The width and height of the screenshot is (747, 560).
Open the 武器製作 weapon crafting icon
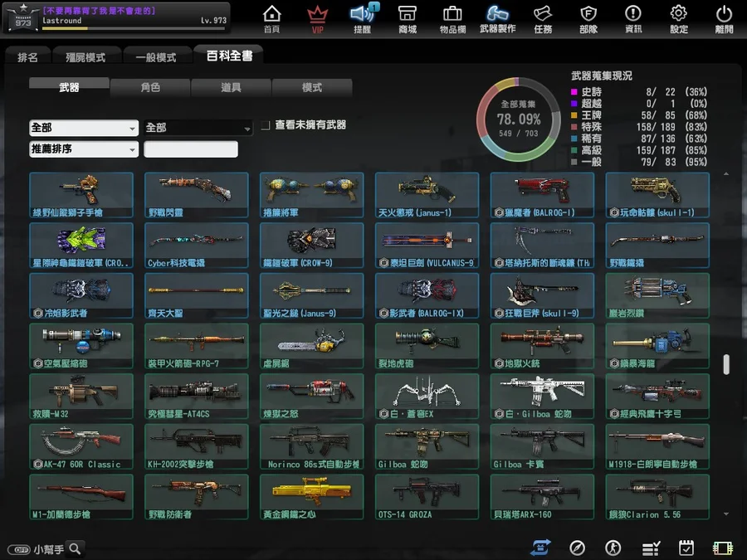click(498, 18)
